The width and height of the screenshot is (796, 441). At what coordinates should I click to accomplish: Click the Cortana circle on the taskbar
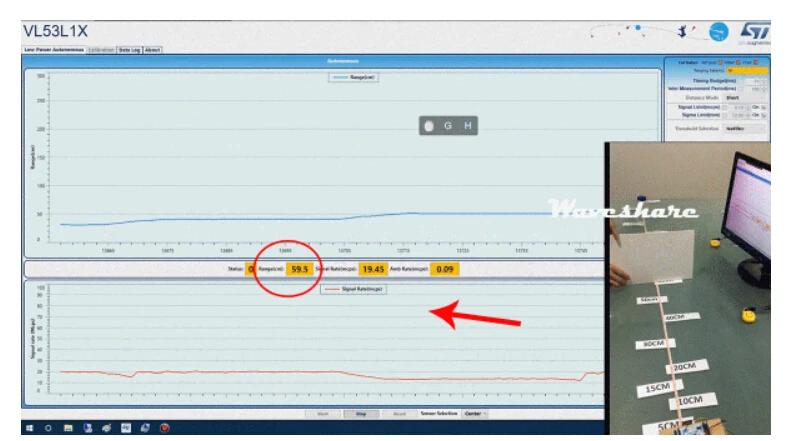(x=48, y=428)
